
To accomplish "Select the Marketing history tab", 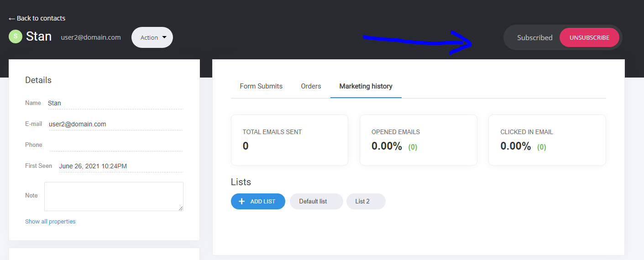I will pos(366,86).
